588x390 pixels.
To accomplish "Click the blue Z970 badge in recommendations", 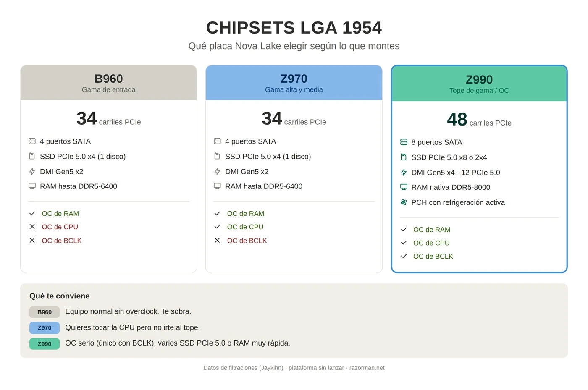I will pos(45,328).
